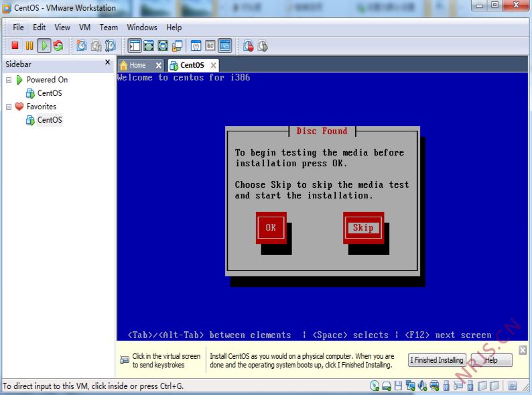Image resolution: width=532 pixels, height=395 pixels.
Task: Click the hard disk status icon
Action: (387, 386)
